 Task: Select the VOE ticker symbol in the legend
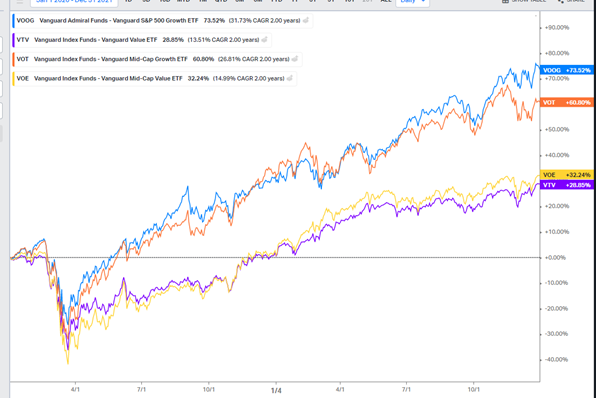(x=22, y=78)
